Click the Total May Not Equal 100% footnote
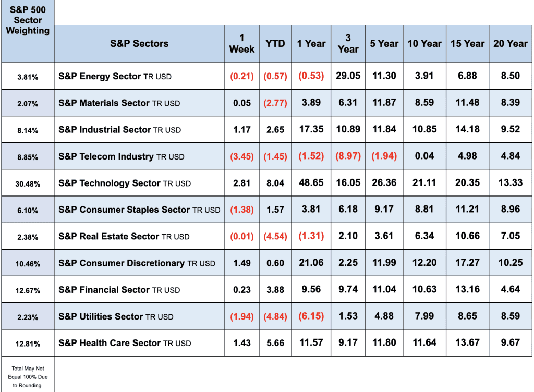This screenshot has height=392, width=534. click(28, 377)
